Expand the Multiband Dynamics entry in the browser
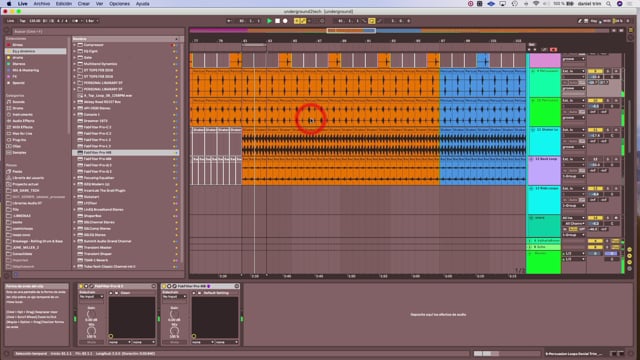Viewport: 640px width, 360px height. [75, 64]
